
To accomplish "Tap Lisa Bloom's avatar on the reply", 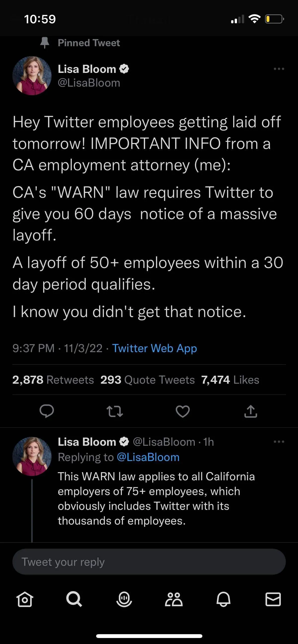I will coord(32,456).
